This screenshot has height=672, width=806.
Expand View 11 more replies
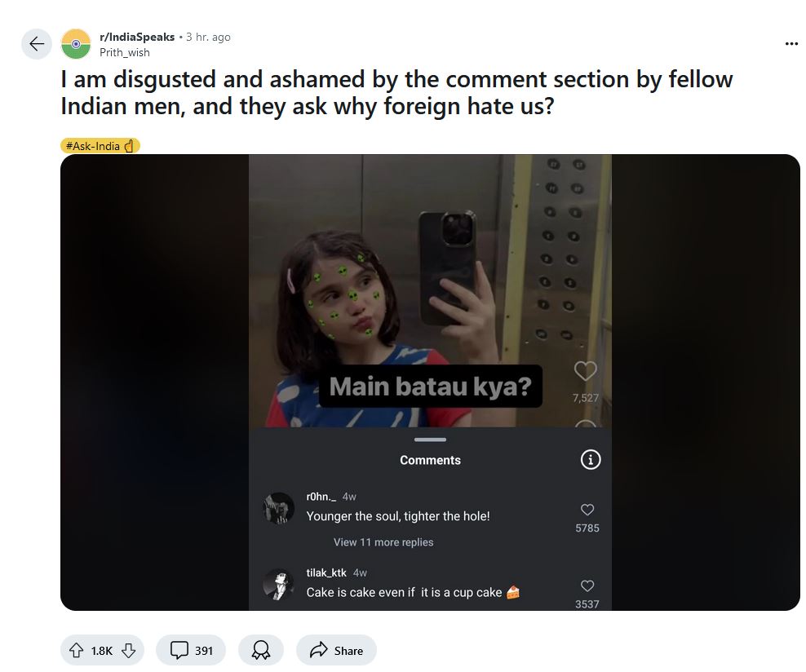coord(383,542)
